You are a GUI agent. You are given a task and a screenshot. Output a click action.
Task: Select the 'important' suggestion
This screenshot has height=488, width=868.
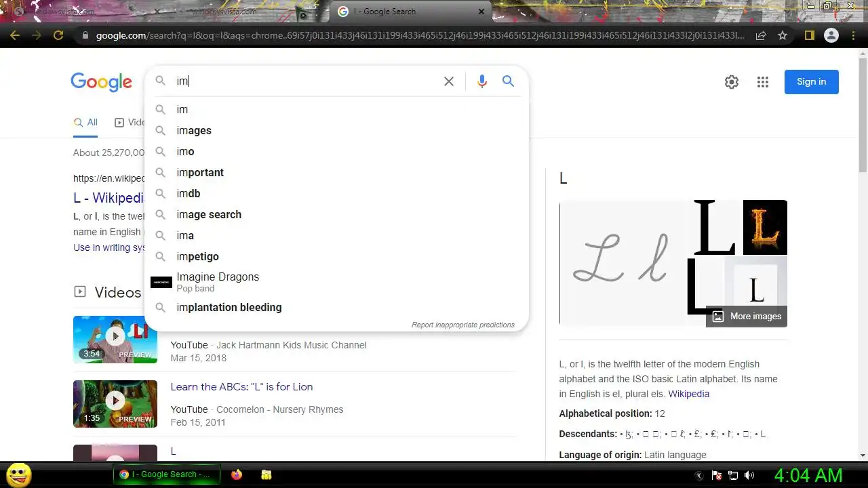click(336, 172)
